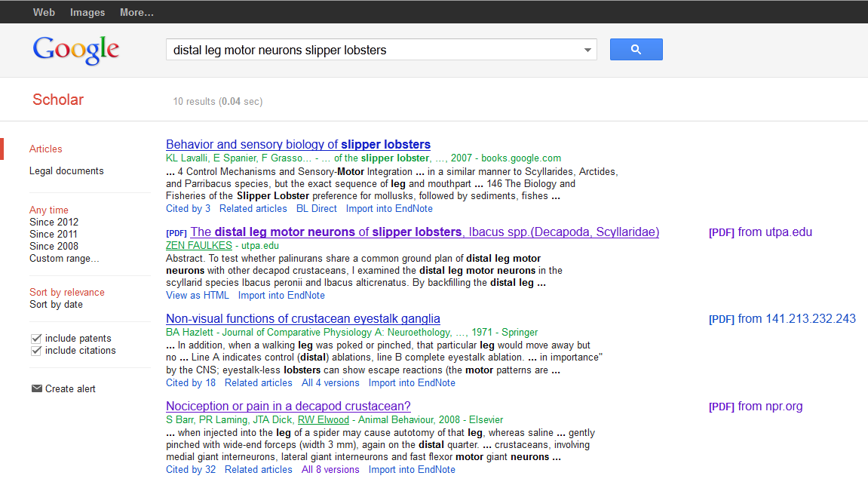This screenshot has height=488, width=868.
Task: Click View as HTML link
Action: click(x=198, y=296)
